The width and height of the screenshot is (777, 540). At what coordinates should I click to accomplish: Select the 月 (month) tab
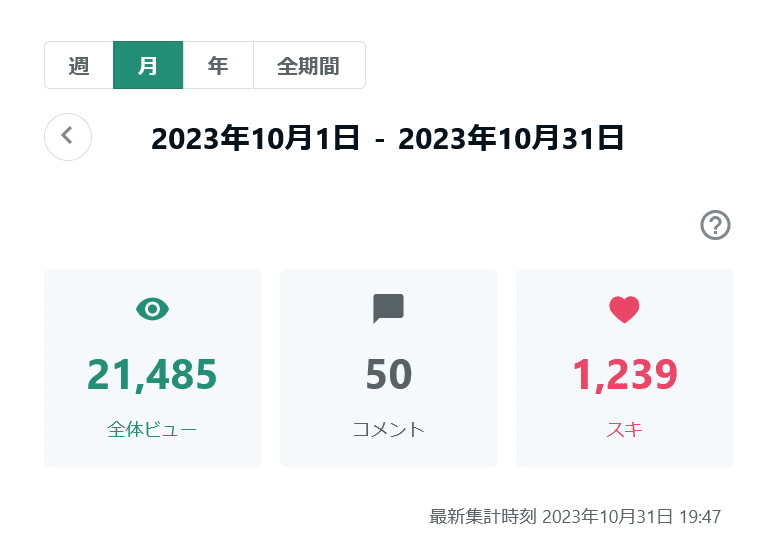pos(148,65)
